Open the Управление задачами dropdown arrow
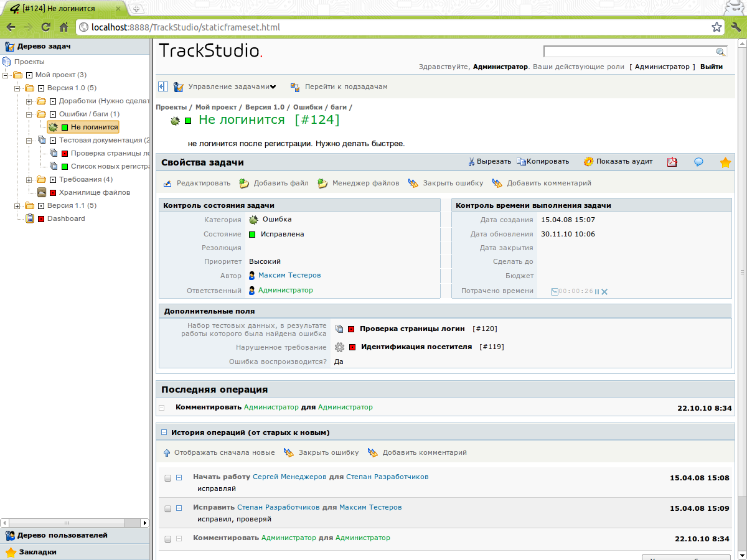The image size is (747, 560). [x=273, y=87]
